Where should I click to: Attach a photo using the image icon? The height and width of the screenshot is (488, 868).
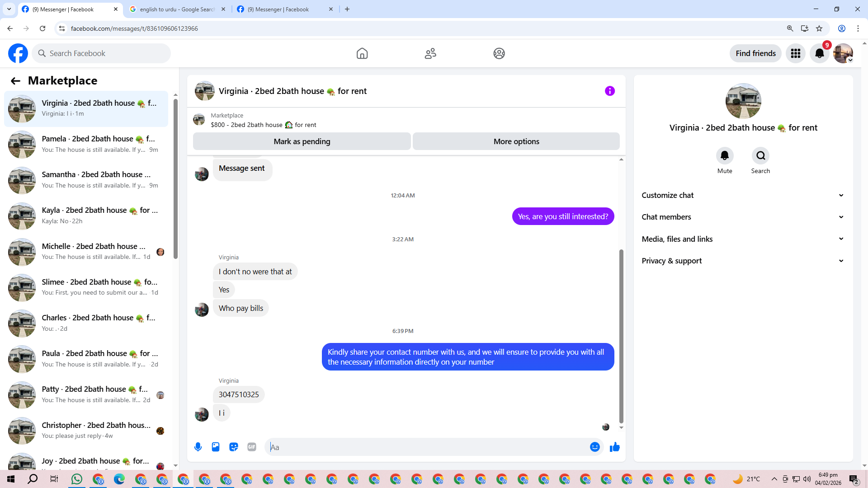216,447
